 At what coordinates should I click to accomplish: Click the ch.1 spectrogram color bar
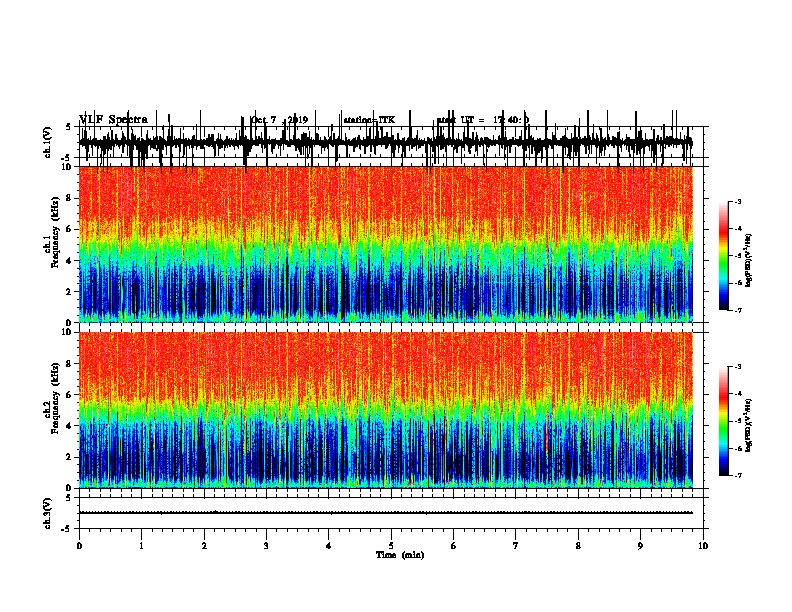(x=723, y=256)
